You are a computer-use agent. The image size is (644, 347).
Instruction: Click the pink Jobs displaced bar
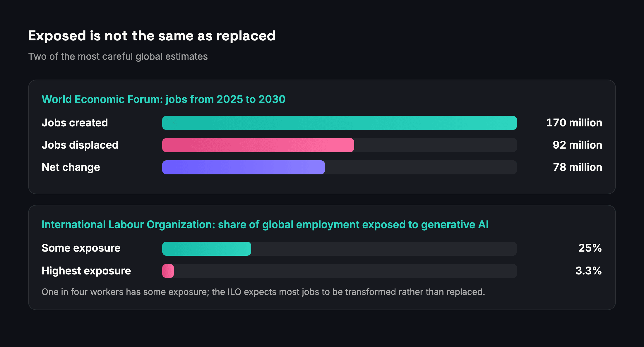coord(258,145)
